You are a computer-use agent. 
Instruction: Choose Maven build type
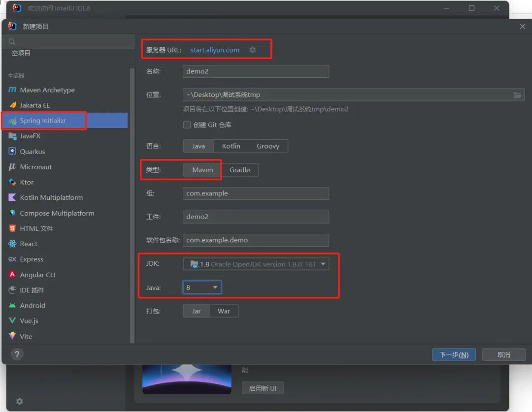point(202,170)
